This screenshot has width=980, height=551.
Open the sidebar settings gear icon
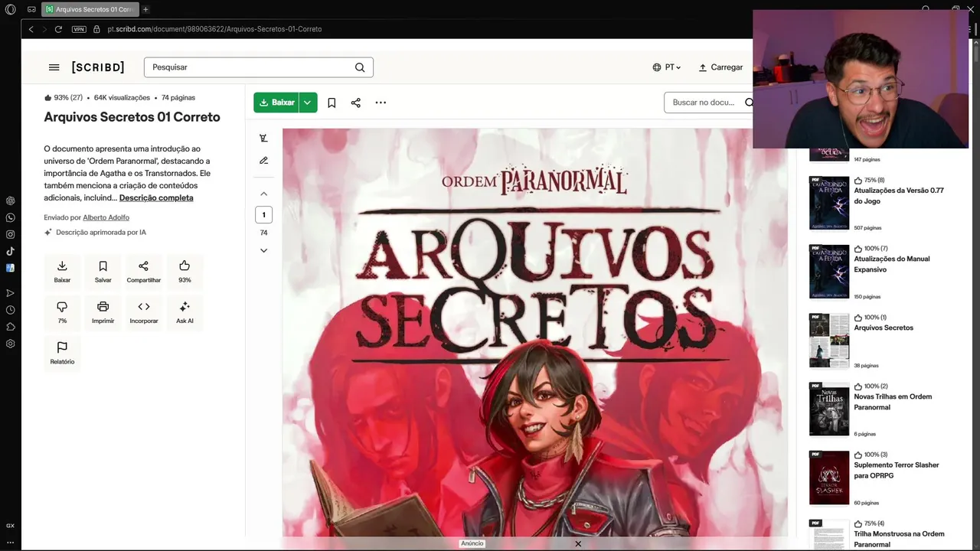[10, 344]
